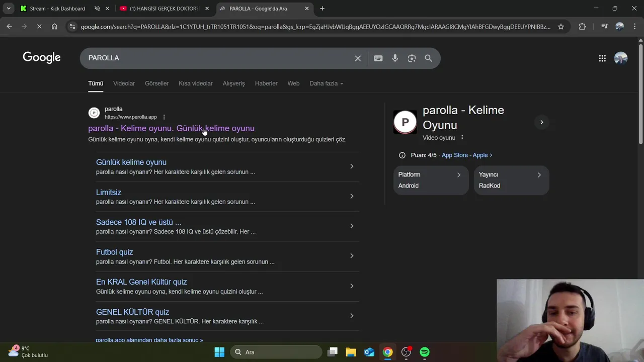Open the new tab button
Viewport: 644px width, 362px height.
click(322, 9)
